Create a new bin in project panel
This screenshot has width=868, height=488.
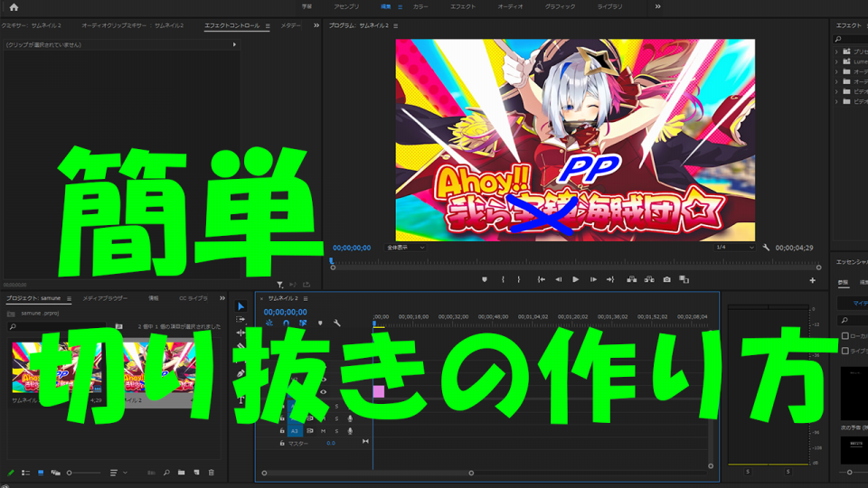pyautogui.click(x=181, y=473)
